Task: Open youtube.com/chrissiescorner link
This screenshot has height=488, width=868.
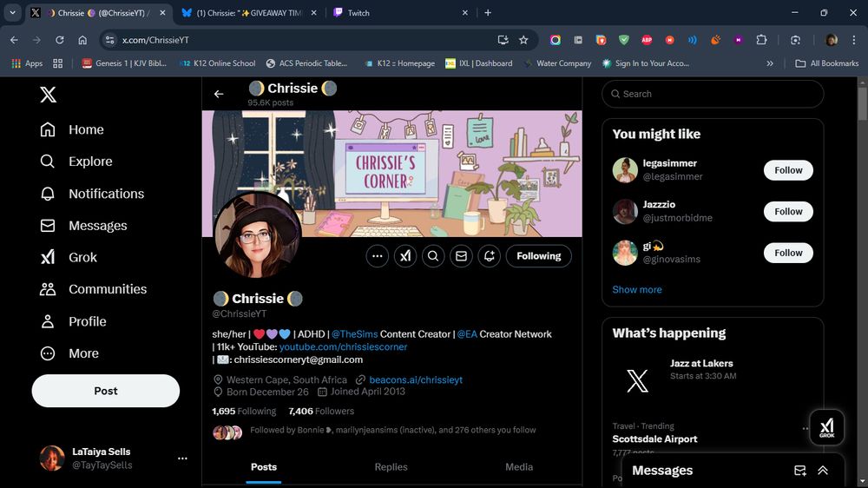Action: (343, 346)
